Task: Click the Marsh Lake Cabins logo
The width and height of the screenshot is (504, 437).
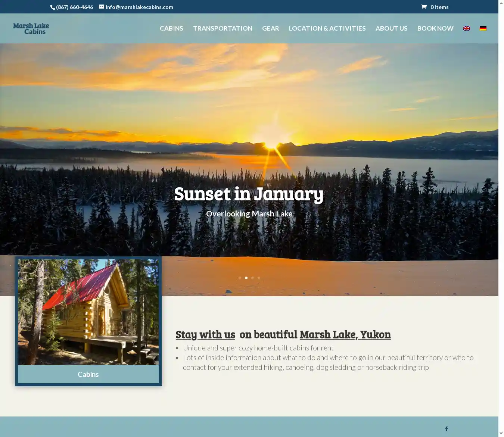Action: [x=31, y=28]
